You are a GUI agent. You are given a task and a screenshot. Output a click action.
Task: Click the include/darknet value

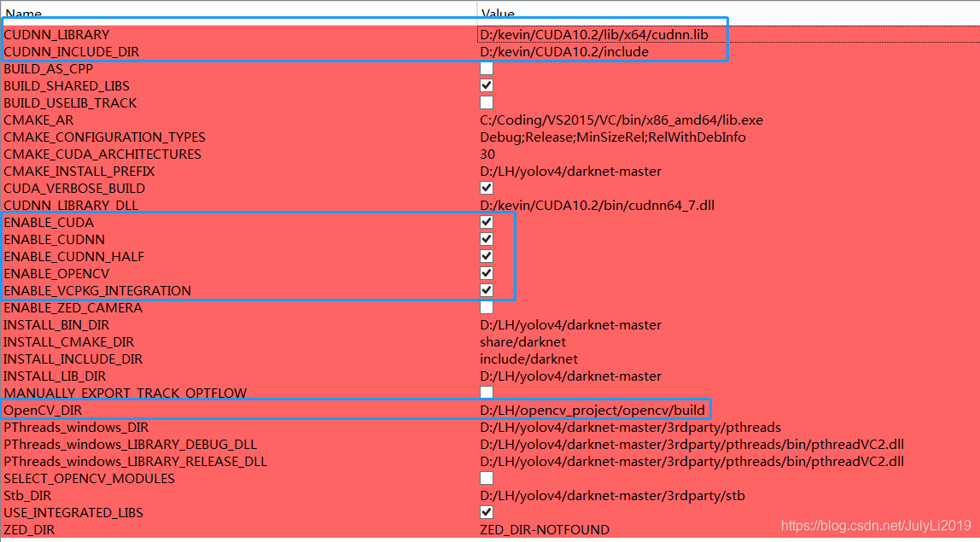click(x=528, y=358)
